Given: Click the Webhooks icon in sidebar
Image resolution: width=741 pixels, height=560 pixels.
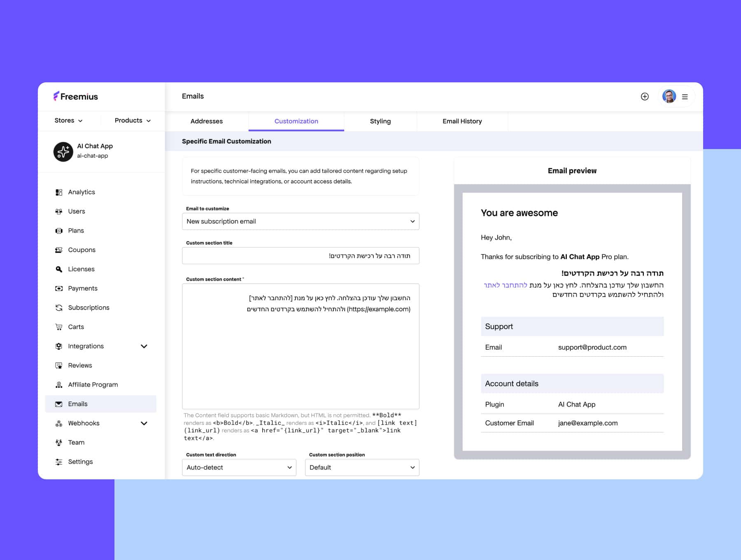Looking at the screenshot, I should [59, 423].
